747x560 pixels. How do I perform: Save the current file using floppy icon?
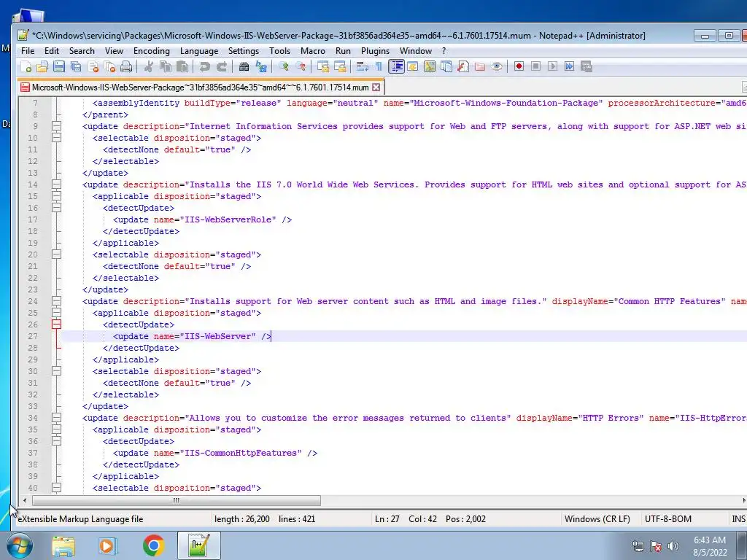[x=58, y=66]
